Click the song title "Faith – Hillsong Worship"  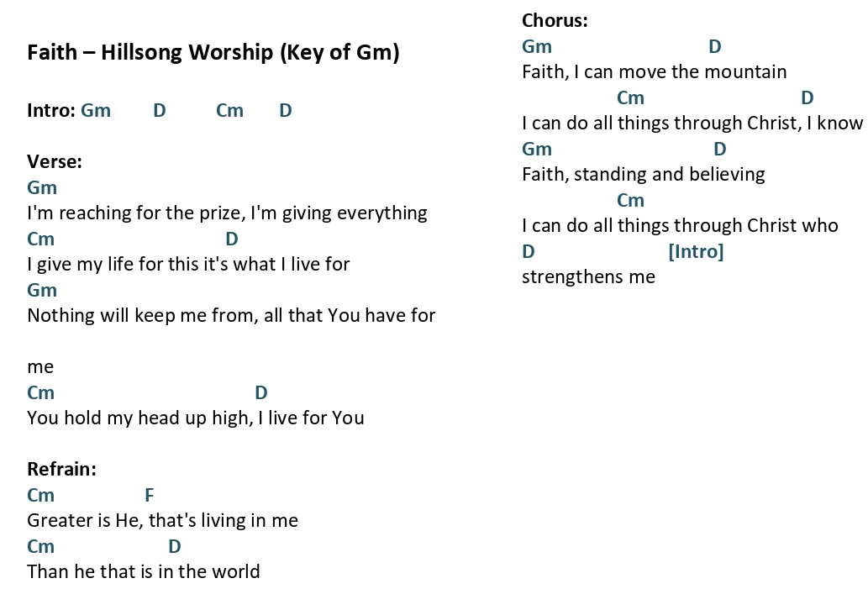point(150,53)
